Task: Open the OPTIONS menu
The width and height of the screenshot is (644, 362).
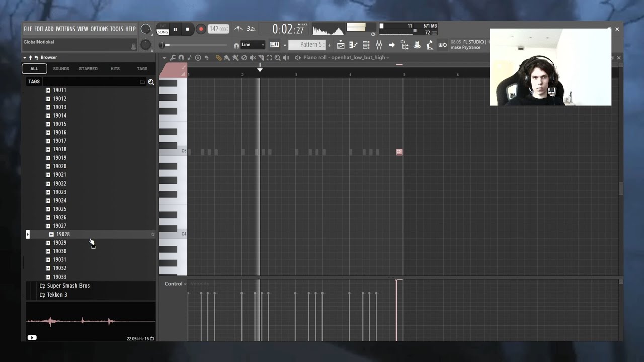Action: pos(99,29)
